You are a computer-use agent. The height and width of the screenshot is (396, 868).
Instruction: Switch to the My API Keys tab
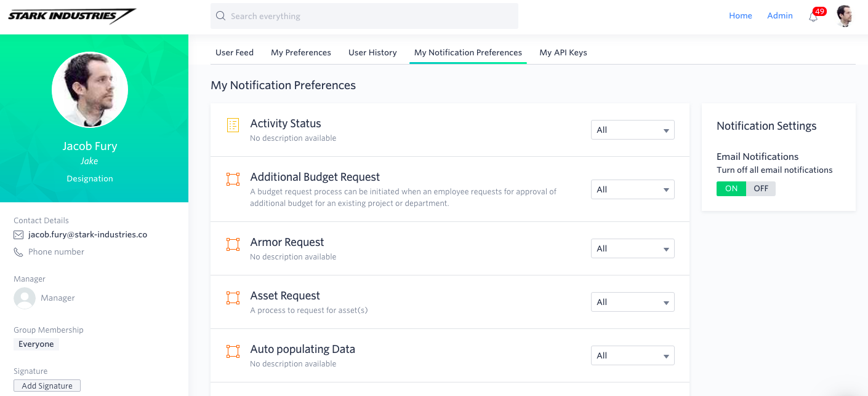[563, 52]
